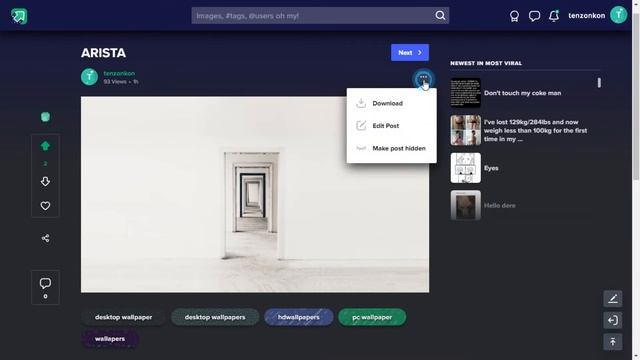Click the tenzonkon username in header
The height and width of the screenshot is (360, 640).
click(587, 16)
